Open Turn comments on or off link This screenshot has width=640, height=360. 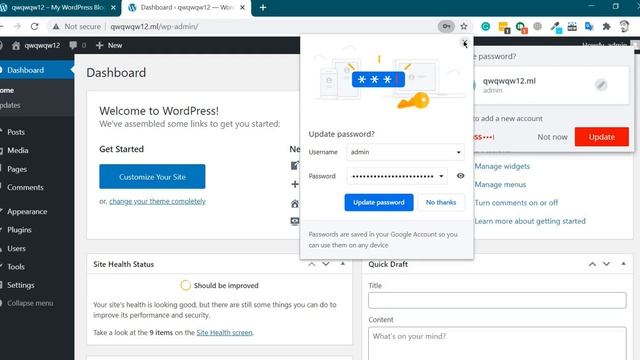point(516,202)
